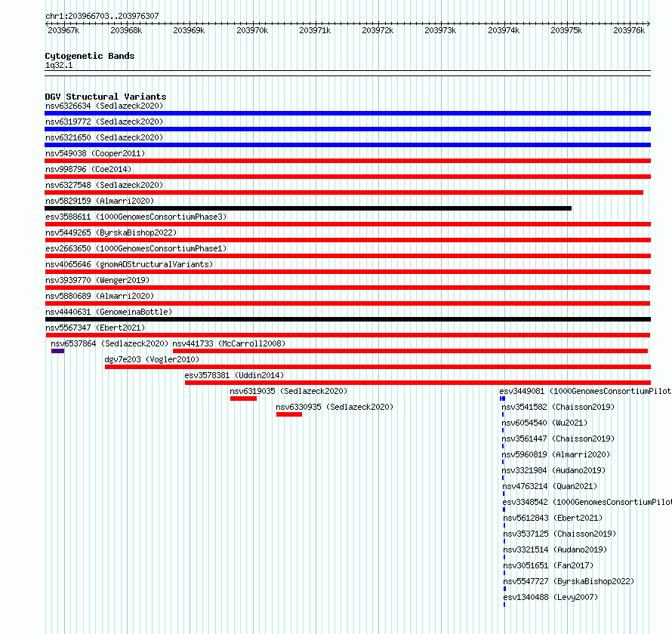Click the nsv549038 (Cooper2011) label
Viewport: 672px width, 634px height.
point(95,153)
